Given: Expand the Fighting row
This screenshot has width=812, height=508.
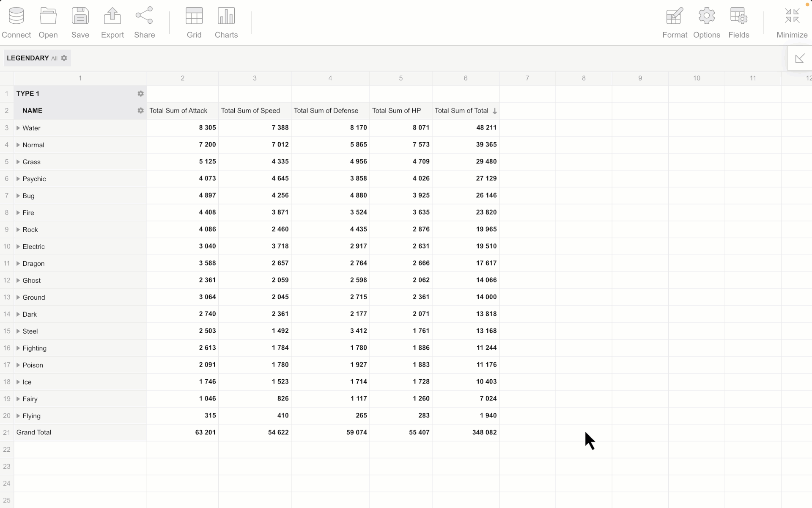Looking at the screenshot, I should click(x=18, y=348).
